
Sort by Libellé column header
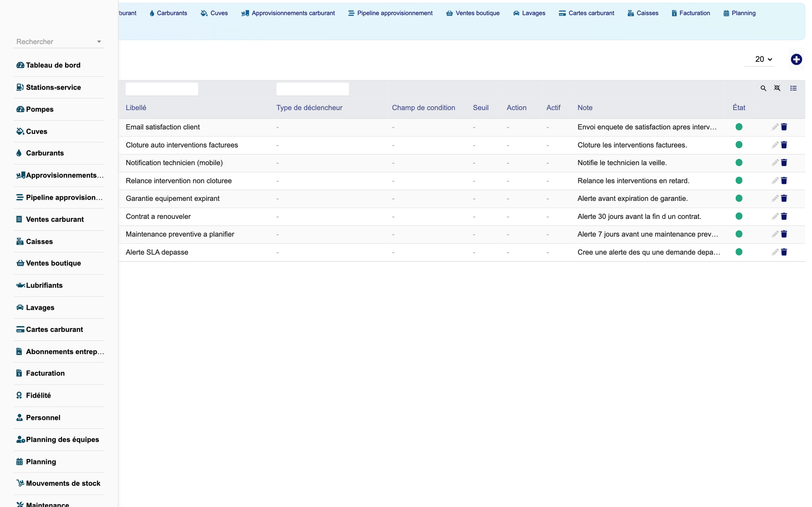pyautogui.click(x=136, y=108)
